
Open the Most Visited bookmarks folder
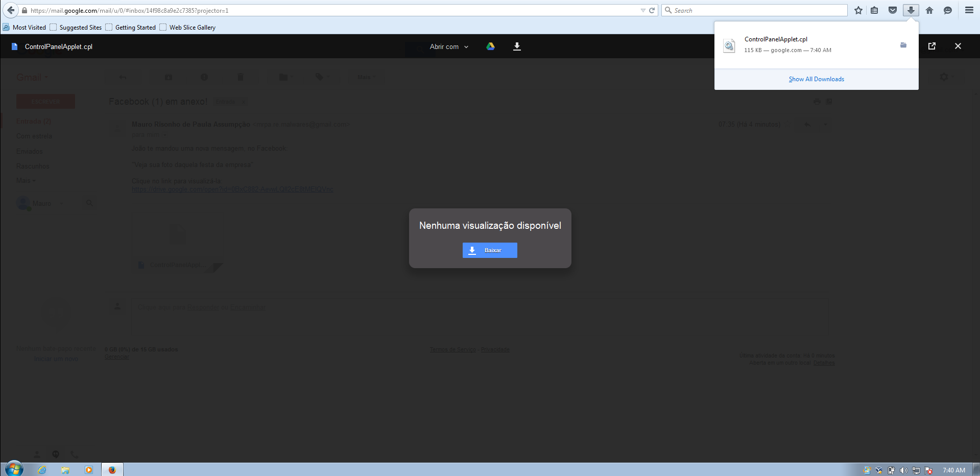(25, 28)
